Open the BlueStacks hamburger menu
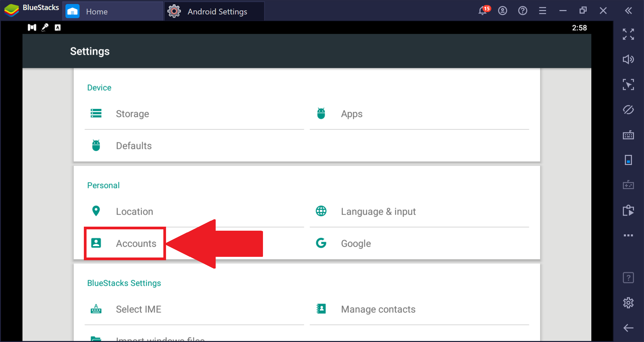Image resolution: width=644 pixels, height=342 pixels. point(543,11)
